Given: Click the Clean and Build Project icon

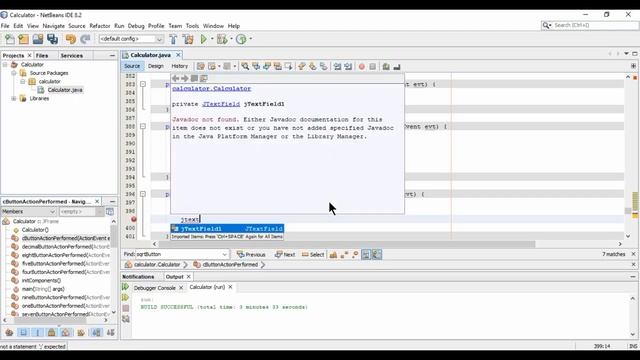Looking at the screenshot, I should 188,39.
